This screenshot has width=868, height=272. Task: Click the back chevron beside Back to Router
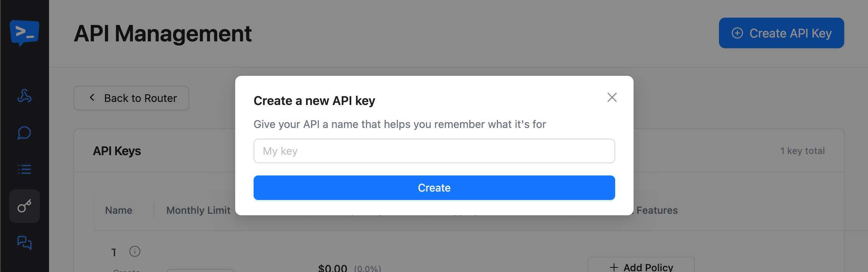(92, 98)
